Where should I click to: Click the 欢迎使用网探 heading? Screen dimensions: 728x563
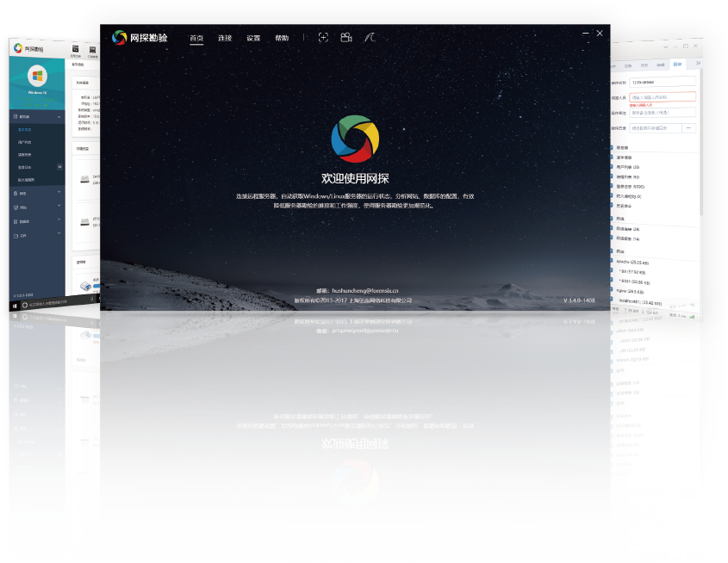(355, 178)
